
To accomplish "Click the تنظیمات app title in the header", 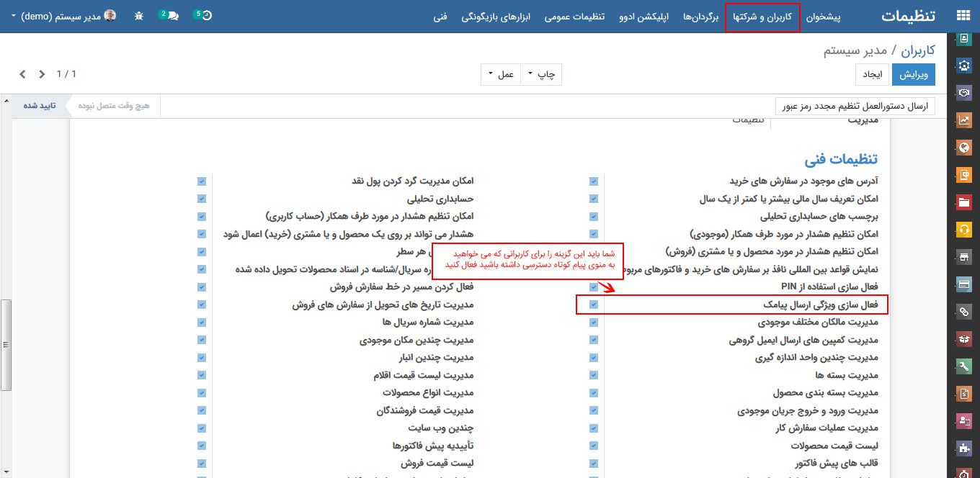I will 908,15.
